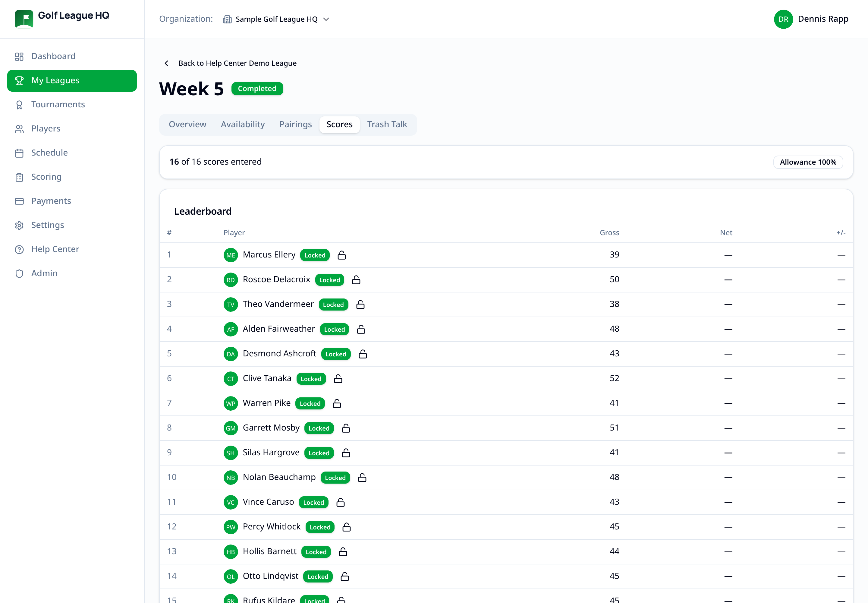Click the organization building icon

[227, 19]
